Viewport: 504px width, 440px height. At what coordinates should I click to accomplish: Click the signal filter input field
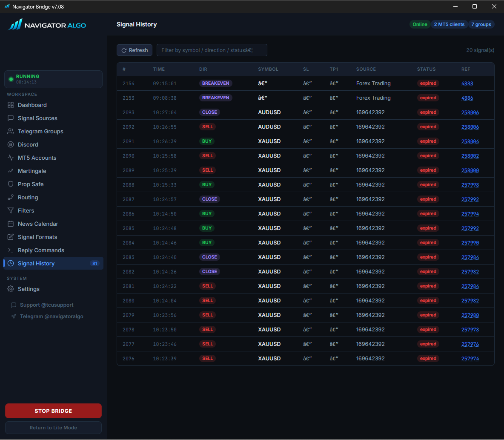212,50
